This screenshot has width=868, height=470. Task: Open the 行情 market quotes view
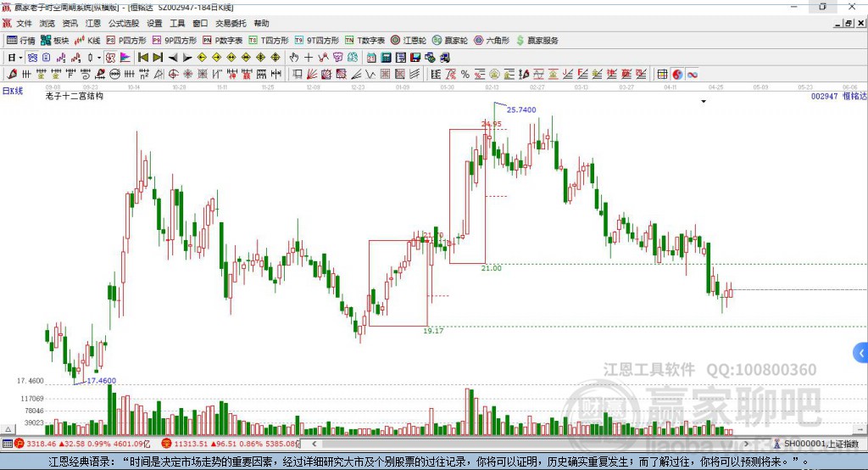click(x=20, y=41)
